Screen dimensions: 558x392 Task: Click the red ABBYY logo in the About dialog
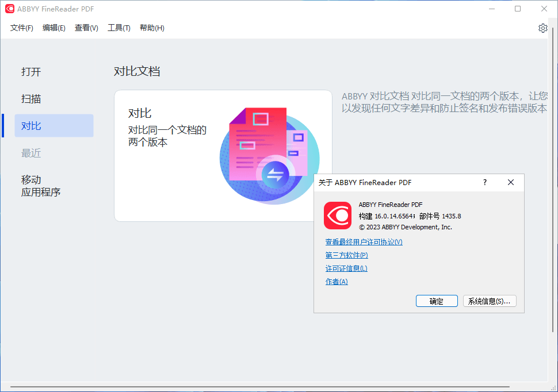point(337,216)
